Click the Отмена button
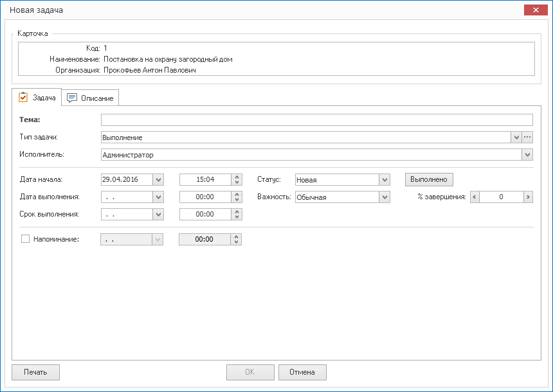The height and width of the screenshot is (392, 553). coord(302,372)
